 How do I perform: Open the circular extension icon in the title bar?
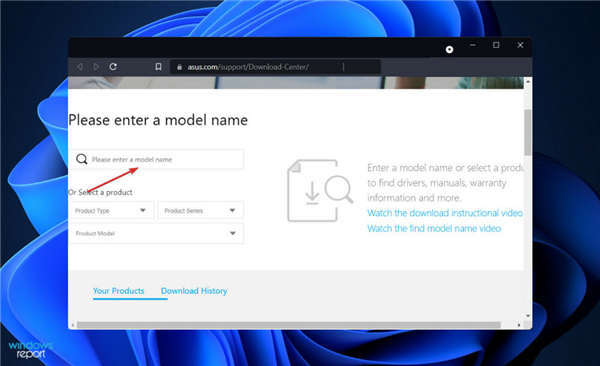tap(449, 49)
